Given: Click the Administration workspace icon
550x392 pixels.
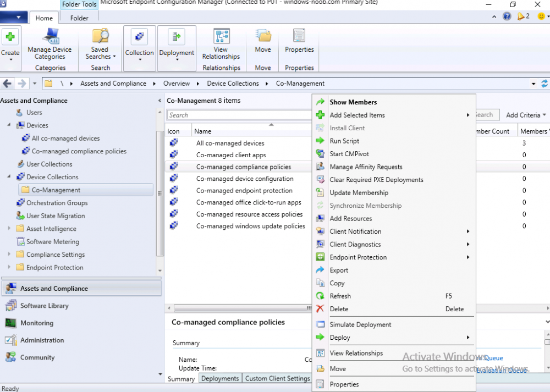Looking at the screenshot, I should (x=10, y=340).
